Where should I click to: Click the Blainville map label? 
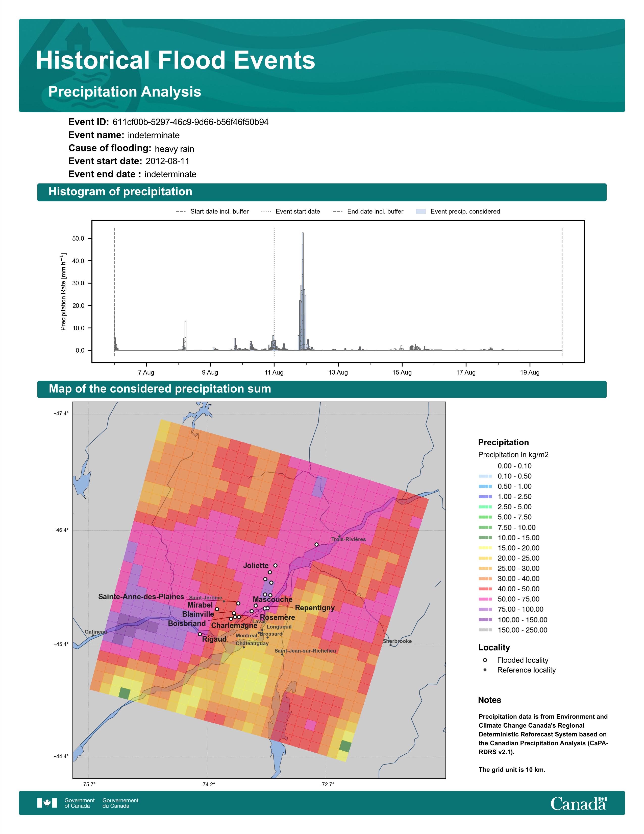[x=198, y=614]
